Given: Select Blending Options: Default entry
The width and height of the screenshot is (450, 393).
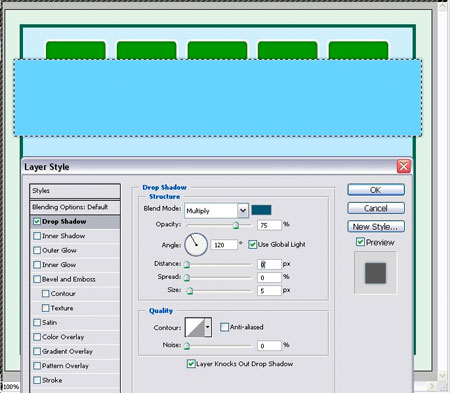Looking at the screenshot, I should (75, 207).
